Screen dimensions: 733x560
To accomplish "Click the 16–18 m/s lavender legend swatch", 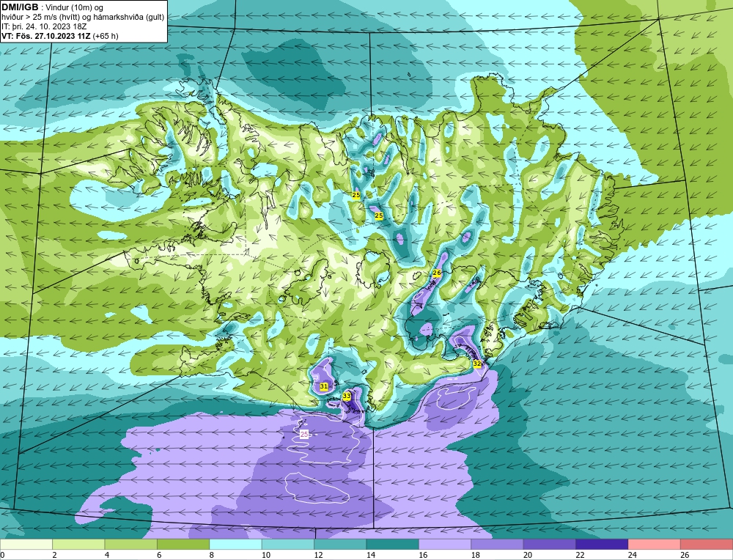I will tap(445, 544).
